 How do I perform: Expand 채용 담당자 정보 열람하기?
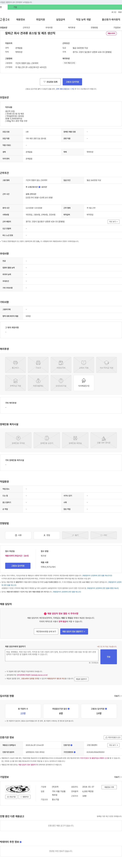pyautogui.click(x=74, y=631)
